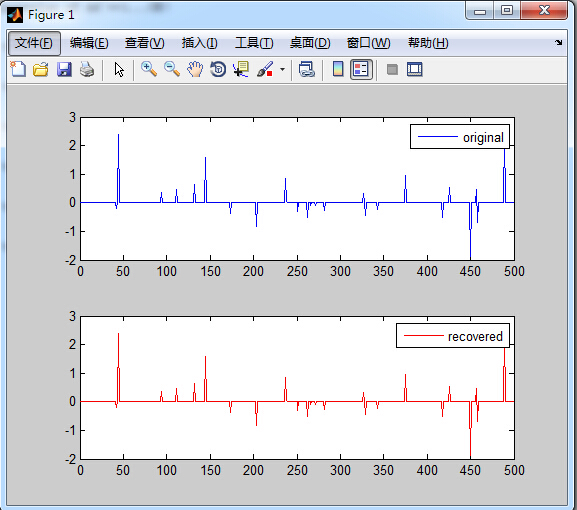
Task: Select the 'original' legend box
Action: coord(460,137)
